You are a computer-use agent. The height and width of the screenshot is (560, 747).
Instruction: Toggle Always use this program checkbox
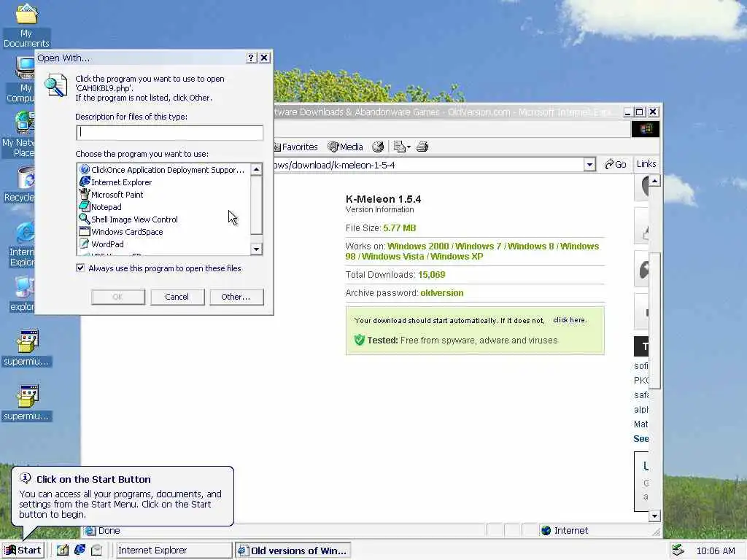pyautogui.click(x=80, y=268)
